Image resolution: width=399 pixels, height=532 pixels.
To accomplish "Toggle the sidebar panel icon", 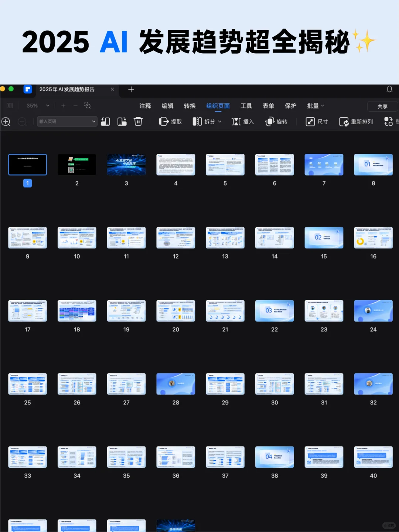I will 10,106.
